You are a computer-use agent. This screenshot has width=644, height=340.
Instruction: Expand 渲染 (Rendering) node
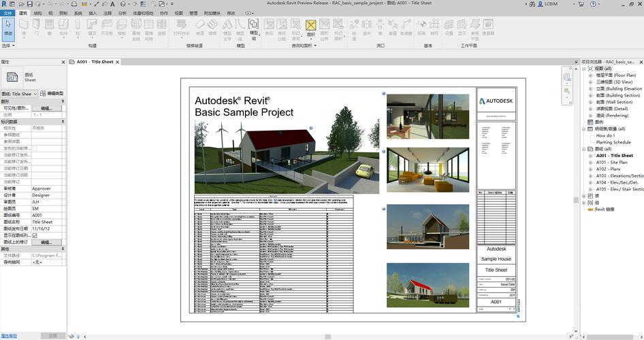point(590,116)
